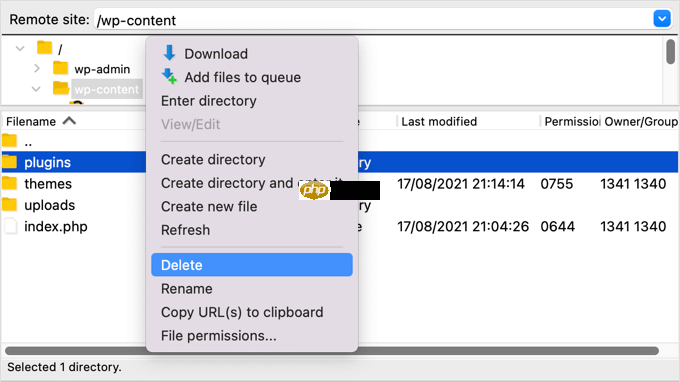Click the Remote site path input field
Image resolution: width=680 pixels, height=382 pixels.
point(373,20)
